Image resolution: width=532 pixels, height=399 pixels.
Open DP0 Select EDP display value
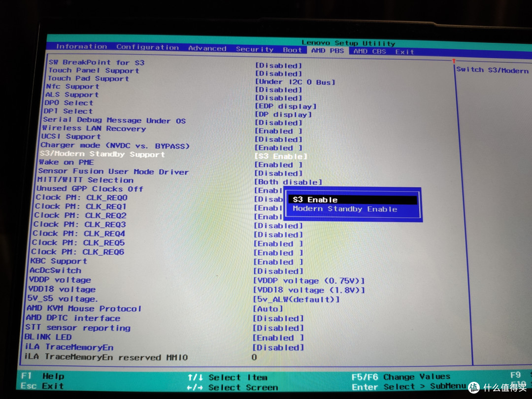(x=286, y=106)
